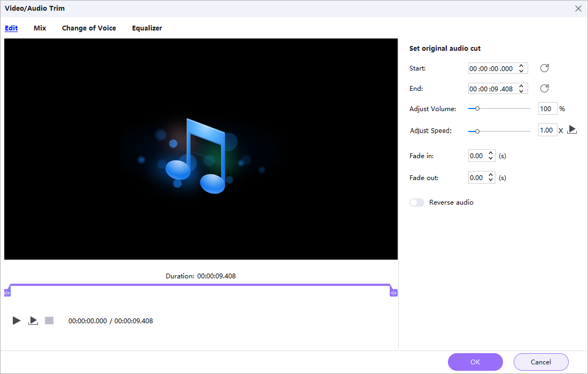Screen dimensions: 588x374
Task: Confirm changes with the OK button
Action: click(x=475, y=362)
